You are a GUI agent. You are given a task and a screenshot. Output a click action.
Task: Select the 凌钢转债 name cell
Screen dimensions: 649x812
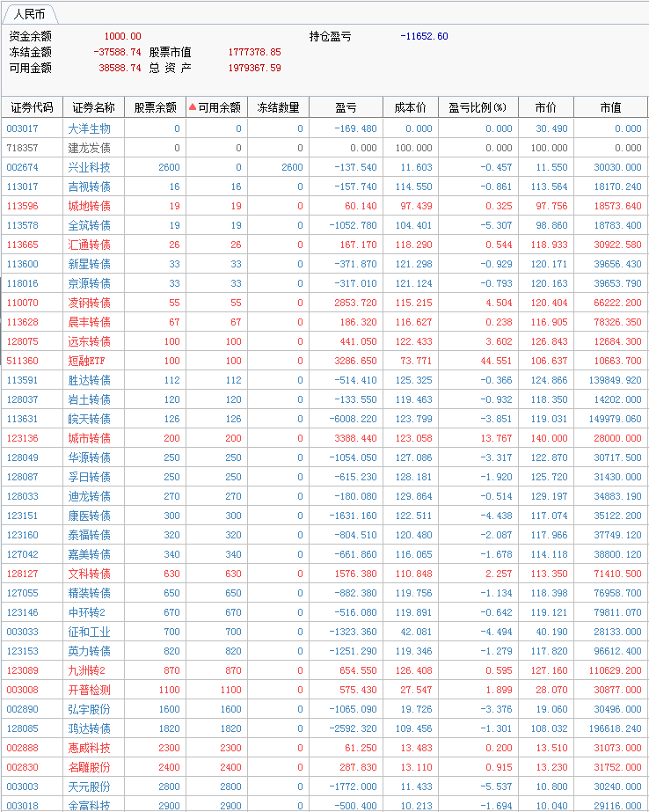pyautogui.click(x=90, y=303)
